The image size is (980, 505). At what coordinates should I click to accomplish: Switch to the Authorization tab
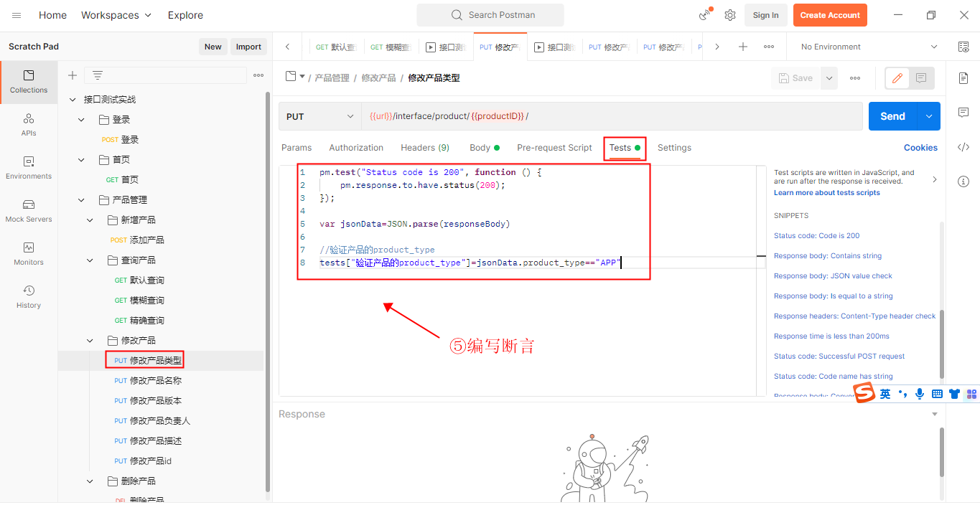pyautogui.click(x=356, y=148)
